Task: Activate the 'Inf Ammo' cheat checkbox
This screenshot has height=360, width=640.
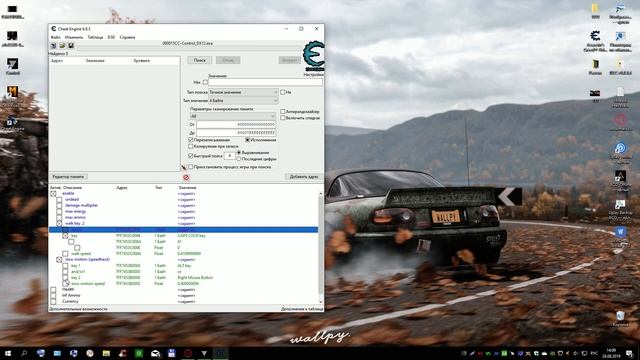Action: click(x=53, y=296)
